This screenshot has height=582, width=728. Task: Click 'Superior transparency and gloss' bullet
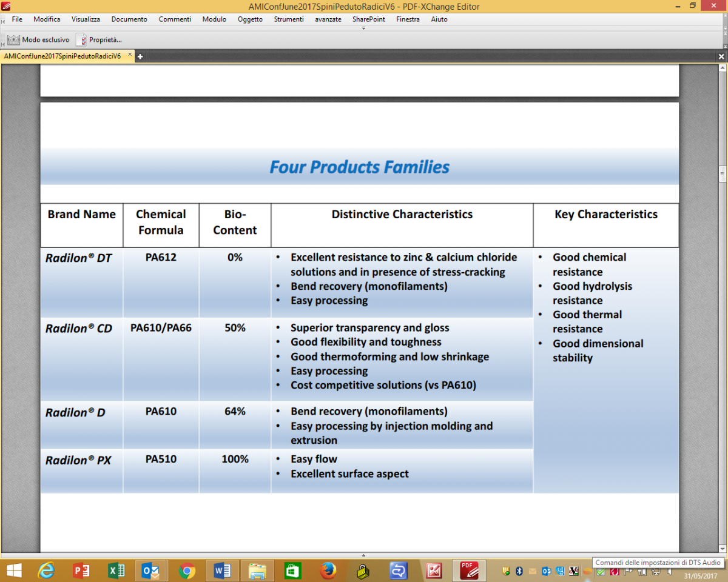369,328
